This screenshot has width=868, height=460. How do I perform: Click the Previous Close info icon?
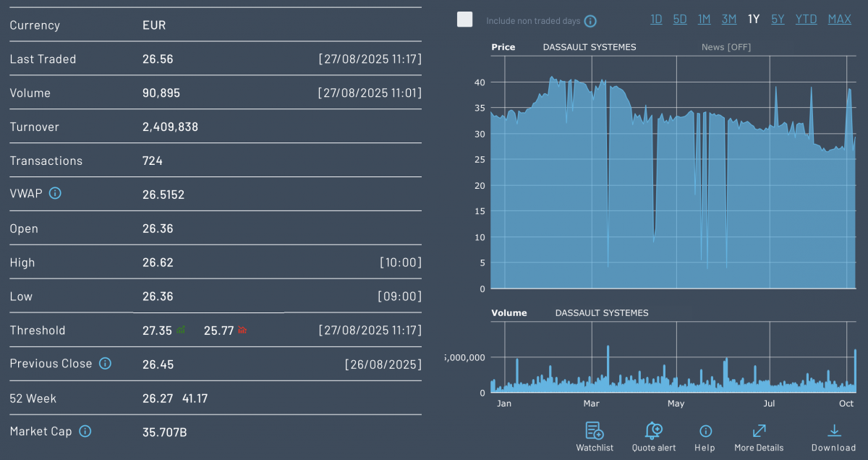pyautogui.click(x=105, y=363)
